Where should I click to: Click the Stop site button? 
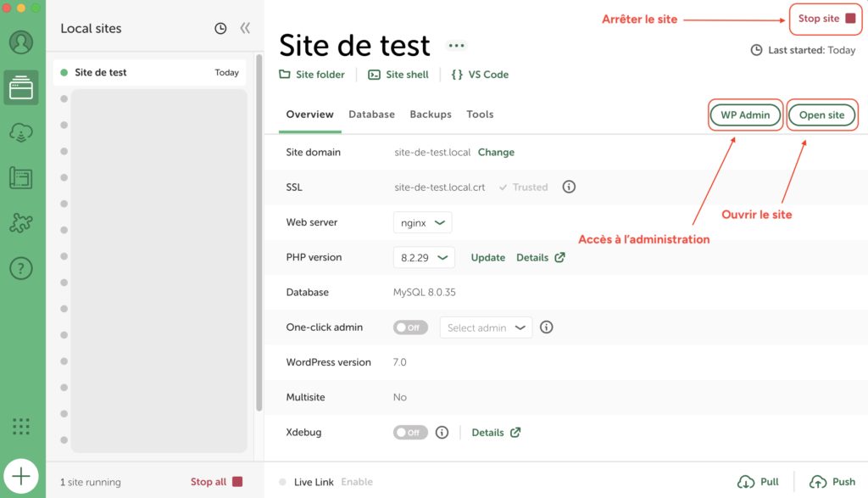826,19
